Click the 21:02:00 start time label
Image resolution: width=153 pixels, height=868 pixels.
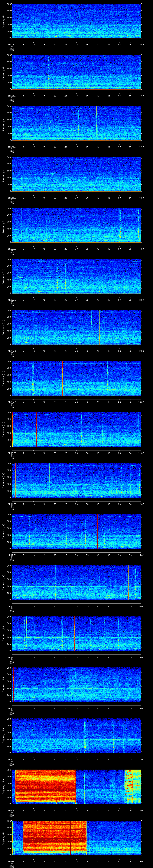pos(12,44)
